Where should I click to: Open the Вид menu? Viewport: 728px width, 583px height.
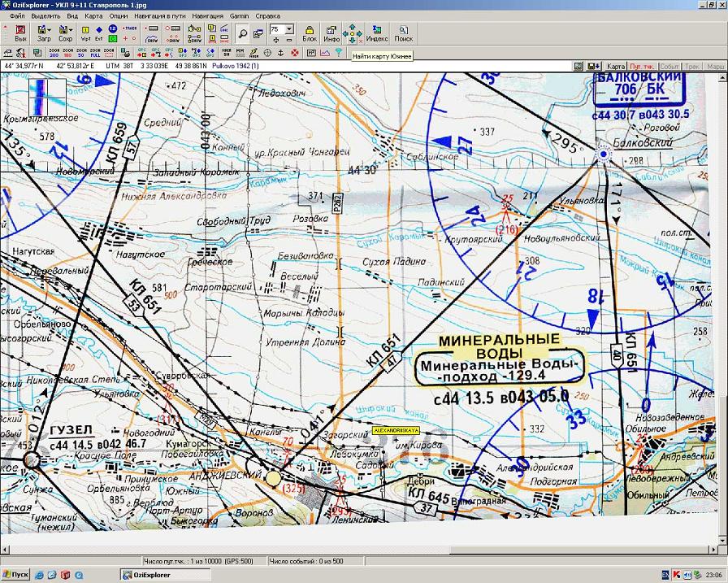pos(72,15)
